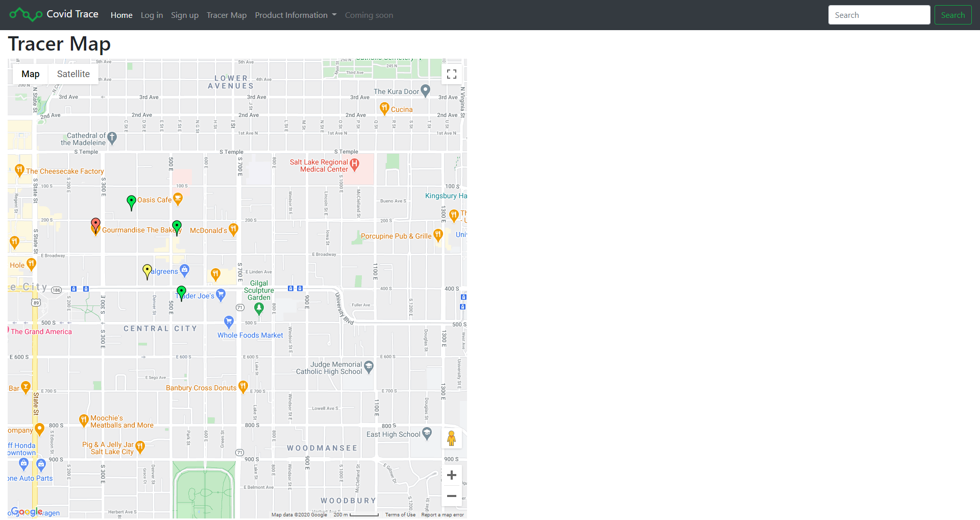Click Gilgal Sculpture Garden park pin
This screenshot has height=520, width=980.
pyautogui.click(x=259, y=309)
